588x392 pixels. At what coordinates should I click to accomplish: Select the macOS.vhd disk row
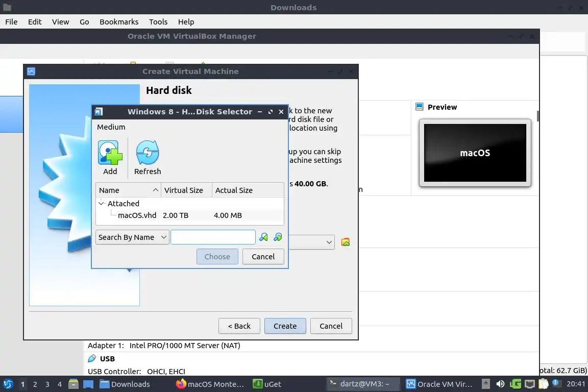[190, 215]
